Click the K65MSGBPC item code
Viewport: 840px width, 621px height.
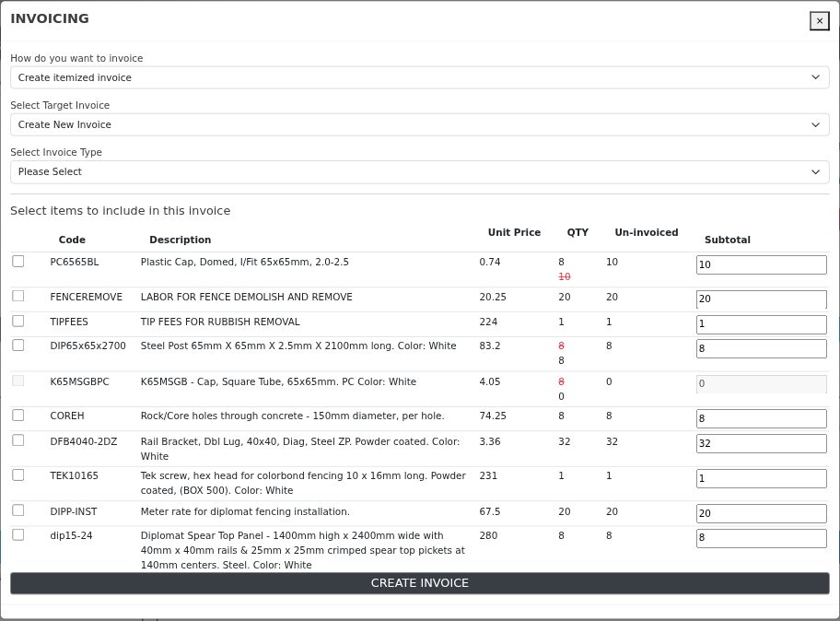(79, 381)
